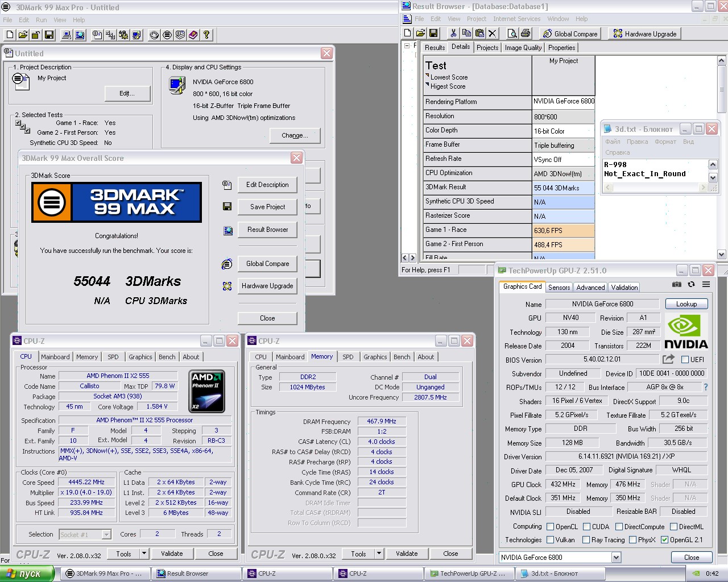This screenshot has width=728, height=582.
Task: Click the Save floppy icon in 3DMark toolbar
Action: coord(49,35)
